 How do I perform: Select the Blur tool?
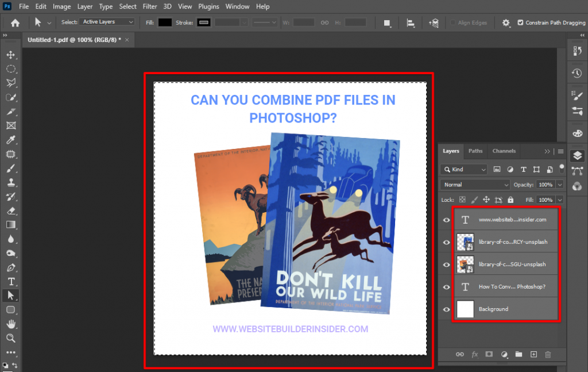click(10, 239)
